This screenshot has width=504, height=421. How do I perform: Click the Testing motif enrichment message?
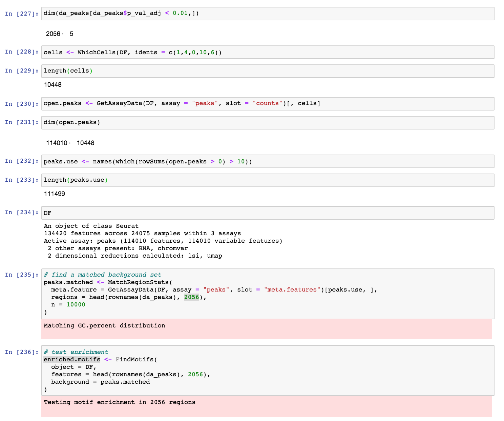pos(119,402)
